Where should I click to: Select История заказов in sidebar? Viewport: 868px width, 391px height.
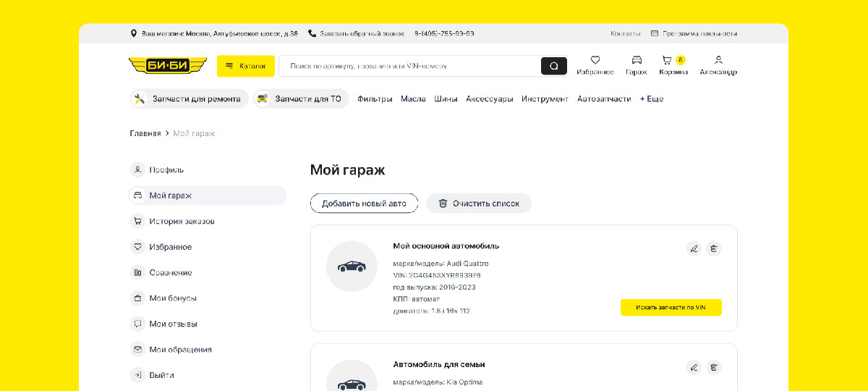(182, 221)
